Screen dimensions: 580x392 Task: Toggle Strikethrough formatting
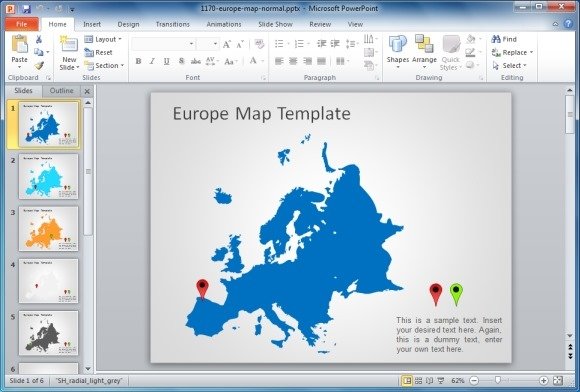click(x=196, y=61)
